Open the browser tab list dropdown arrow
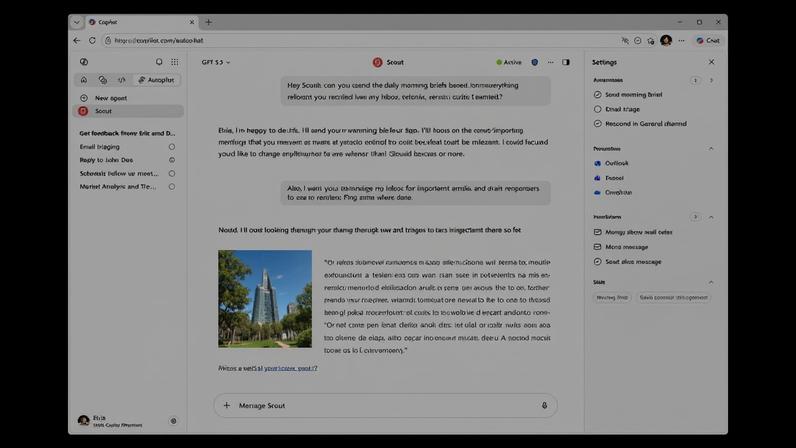This screenshot has height=448, width=796. [76, 22]
